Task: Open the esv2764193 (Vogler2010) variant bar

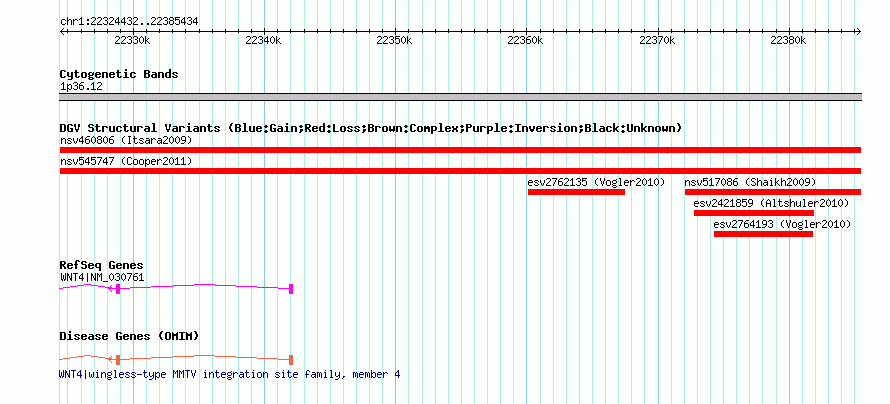Action: pos(763,234)
